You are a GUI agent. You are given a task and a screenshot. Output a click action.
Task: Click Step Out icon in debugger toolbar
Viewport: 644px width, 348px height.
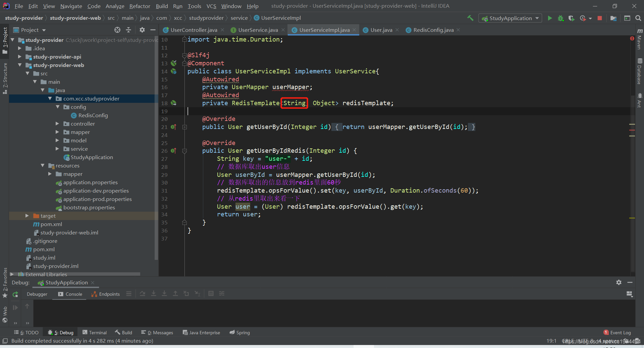(175, 294)
